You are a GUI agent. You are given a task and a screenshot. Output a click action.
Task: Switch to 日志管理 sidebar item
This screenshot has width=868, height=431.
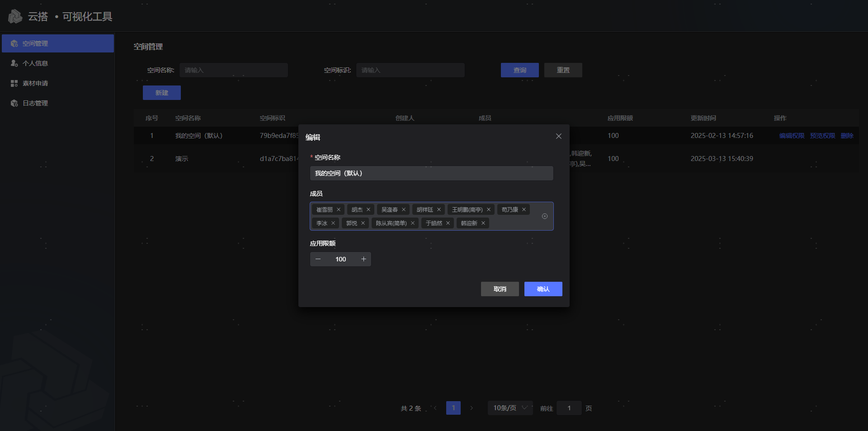pos(35,103)
